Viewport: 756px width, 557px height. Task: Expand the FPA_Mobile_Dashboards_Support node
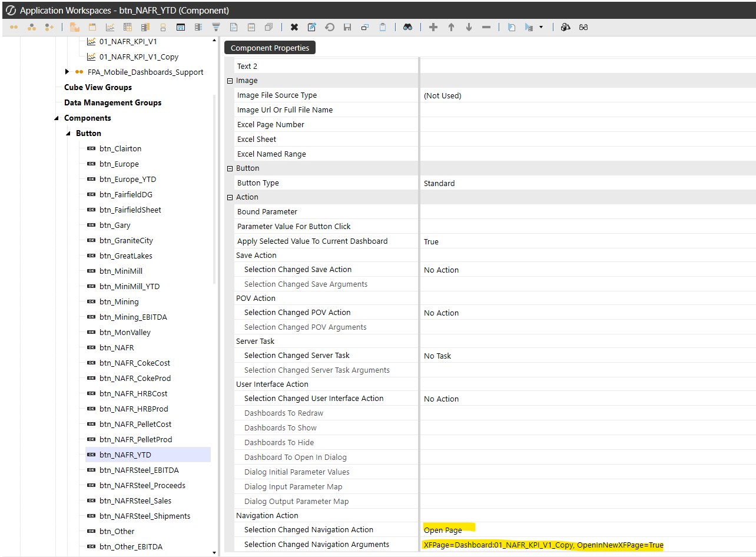[68, 72]
